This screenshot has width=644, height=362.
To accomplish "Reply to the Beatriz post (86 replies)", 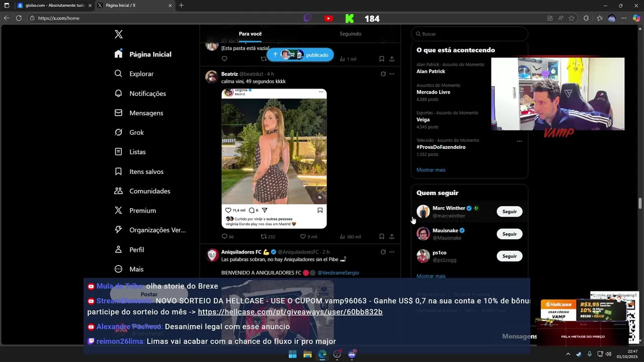I will tap(227, 236).
